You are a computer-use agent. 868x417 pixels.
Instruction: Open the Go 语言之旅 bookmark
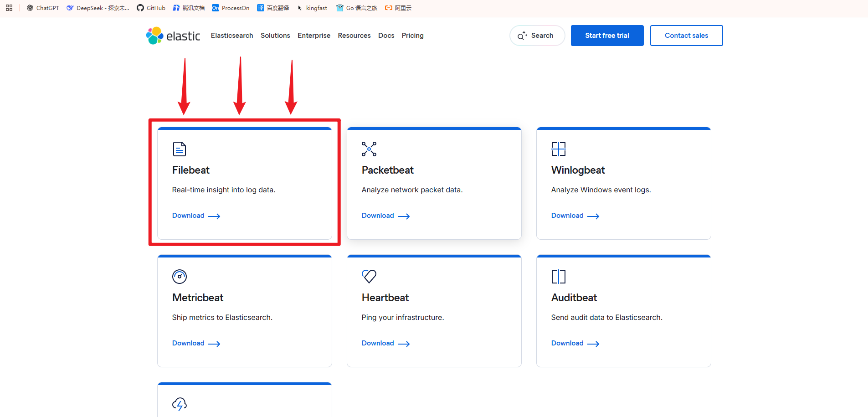click(357, 8)
